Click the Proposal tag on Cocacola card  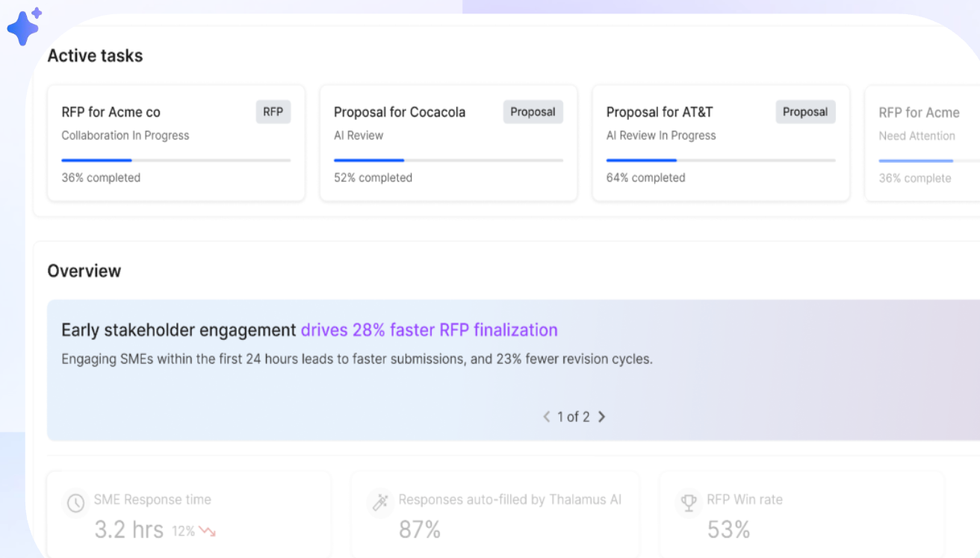pos(533,112)
